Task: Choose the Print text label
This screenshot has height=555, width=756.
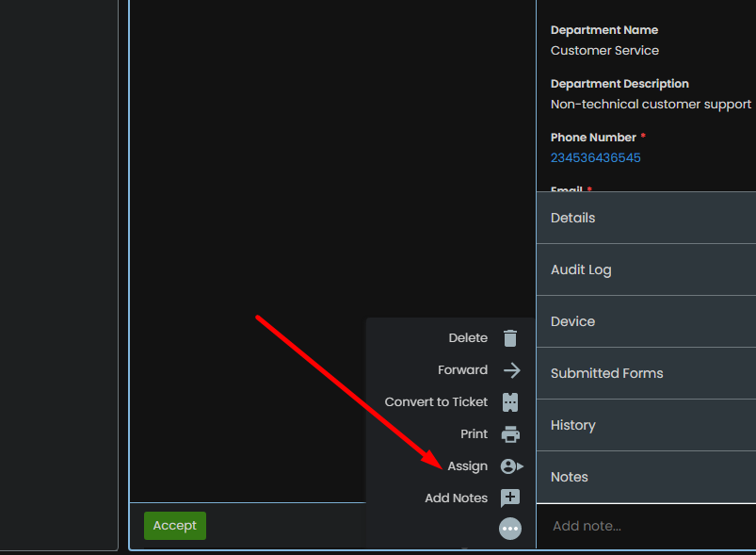Action: pos(474,434)
